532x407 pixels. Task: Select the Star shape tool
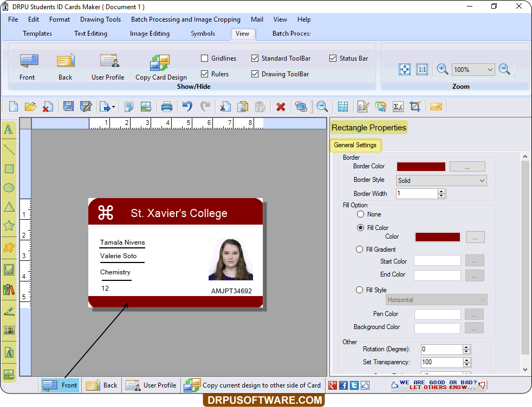point(9,225)
